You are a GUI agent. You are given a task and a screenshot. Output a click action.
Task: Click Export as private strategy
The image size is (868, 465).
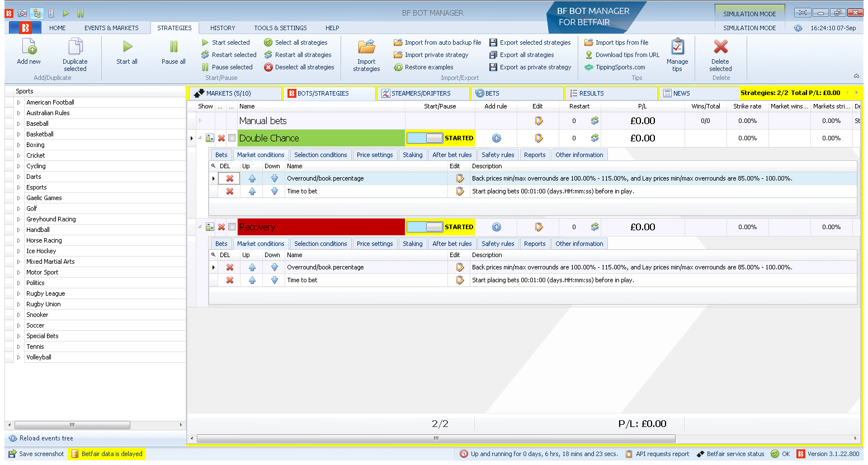pos(530,67)
